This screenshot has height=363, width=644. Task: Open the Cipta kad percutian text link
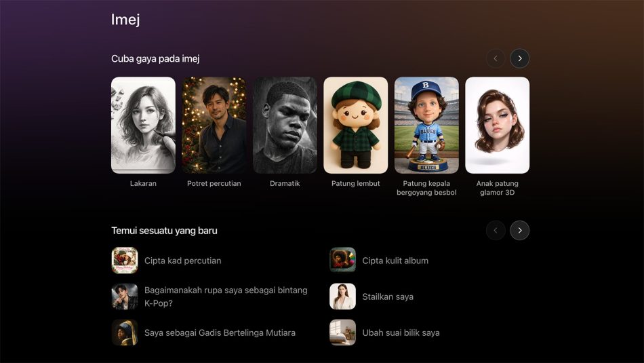[182, 261]
